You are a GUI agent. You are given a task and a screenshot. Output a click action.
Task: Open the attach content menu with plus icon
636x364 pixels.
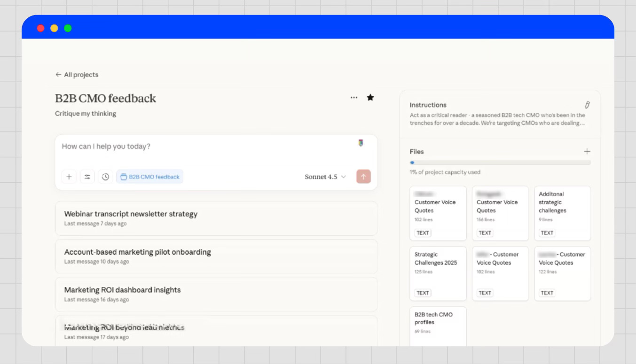point(69,177)
